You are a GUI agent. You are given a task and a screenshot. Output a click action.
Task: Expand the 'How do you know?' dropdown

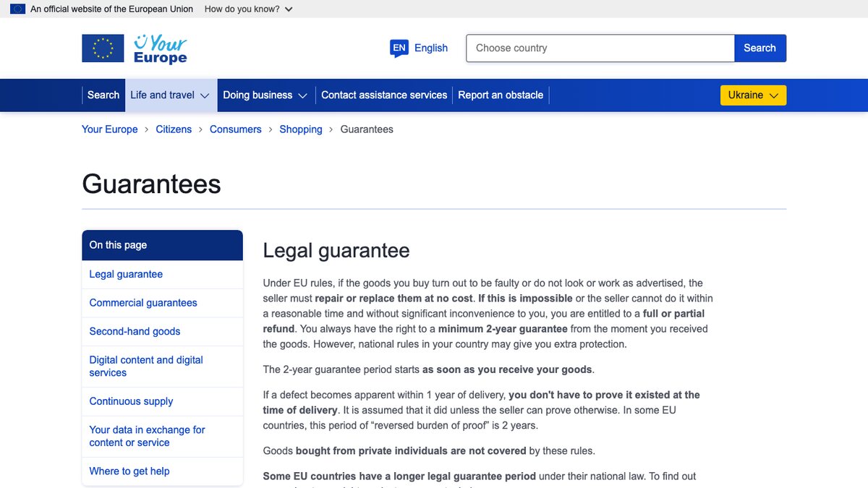[249, 9]
